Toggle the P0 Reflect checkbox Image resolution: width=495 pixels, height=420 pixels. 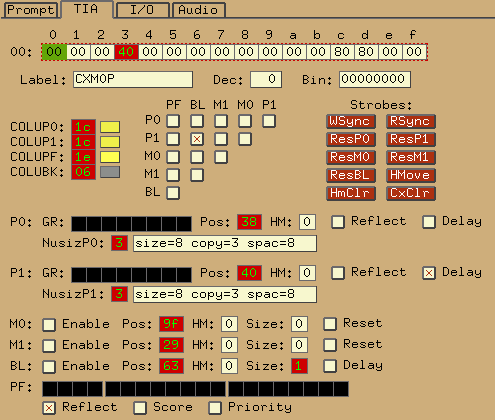(338, 222)
